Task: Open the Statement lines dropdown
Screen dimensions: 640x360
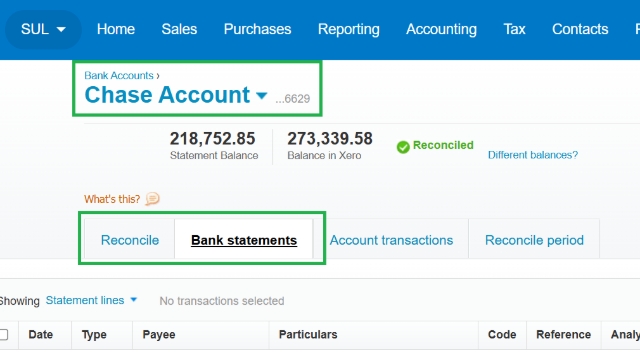Action: [x=91, y=300]
